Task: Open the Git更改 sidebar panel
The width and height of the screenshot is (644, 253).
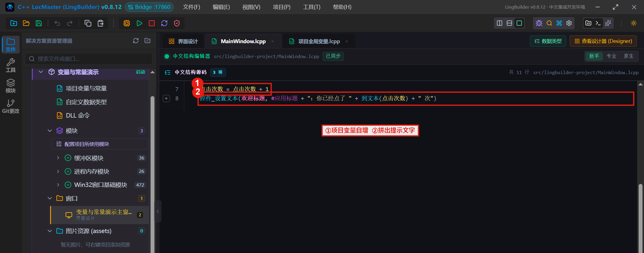Action: (11, 107)
